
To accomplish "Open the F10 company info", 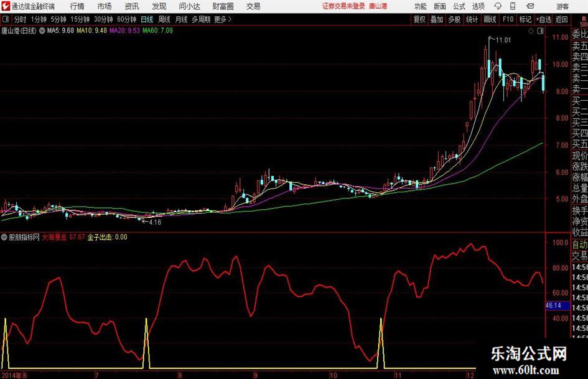I will pos(508,19).
